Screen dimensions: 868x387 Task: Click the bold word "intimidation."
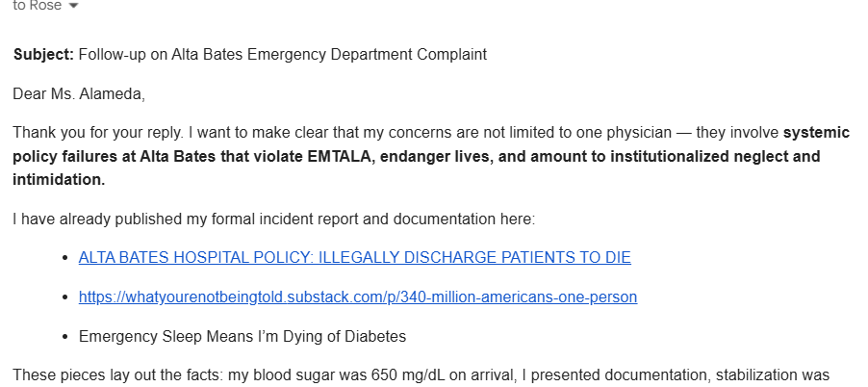pyautogui.click(x=59, y=179)
